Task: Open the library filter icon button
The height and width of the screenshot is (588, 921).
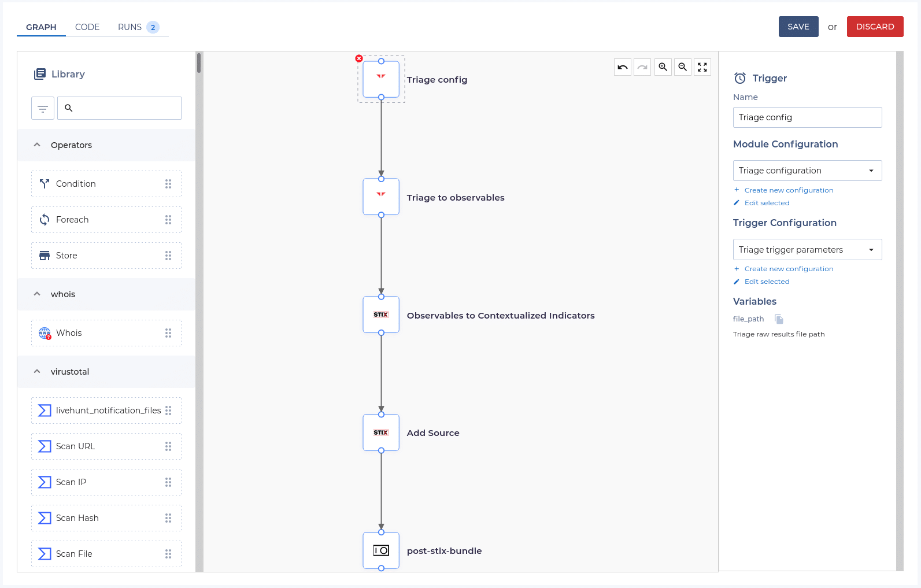Action: coord(43,108)
